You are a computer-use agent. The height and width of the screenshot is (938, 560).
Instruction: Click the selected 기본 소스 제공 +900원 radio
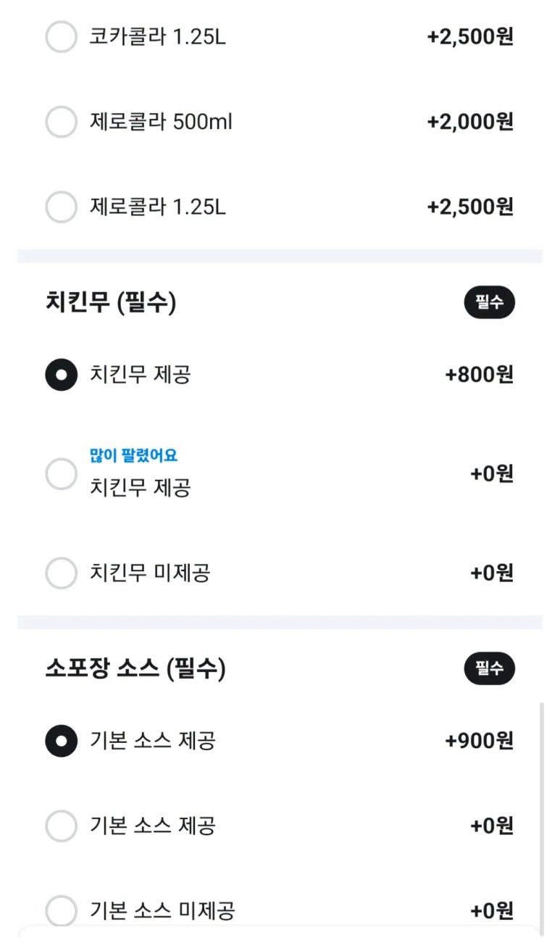point(61,741)
